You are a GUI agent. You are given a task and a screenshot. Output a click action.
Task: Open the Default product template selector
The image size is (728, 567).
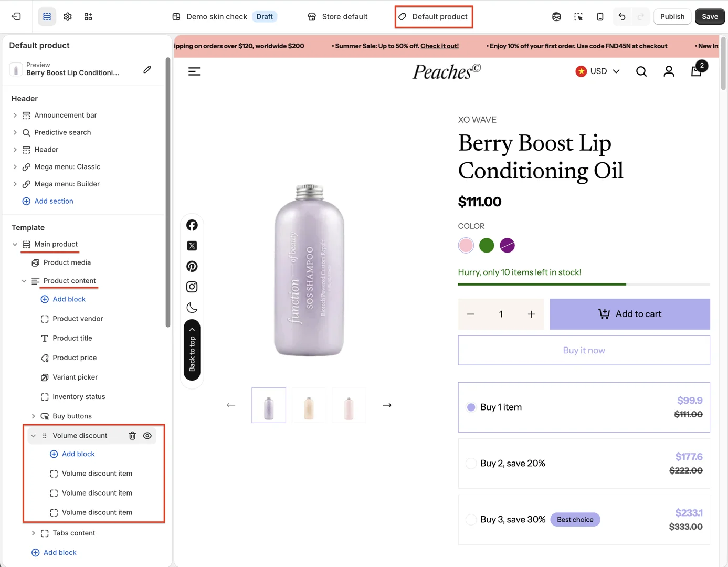click(434, 17)
